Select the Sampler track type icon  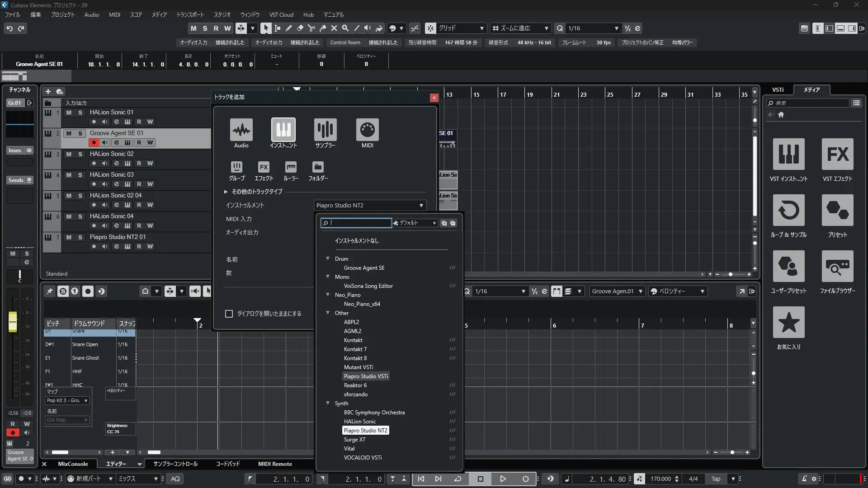click(x=325, y=130)
